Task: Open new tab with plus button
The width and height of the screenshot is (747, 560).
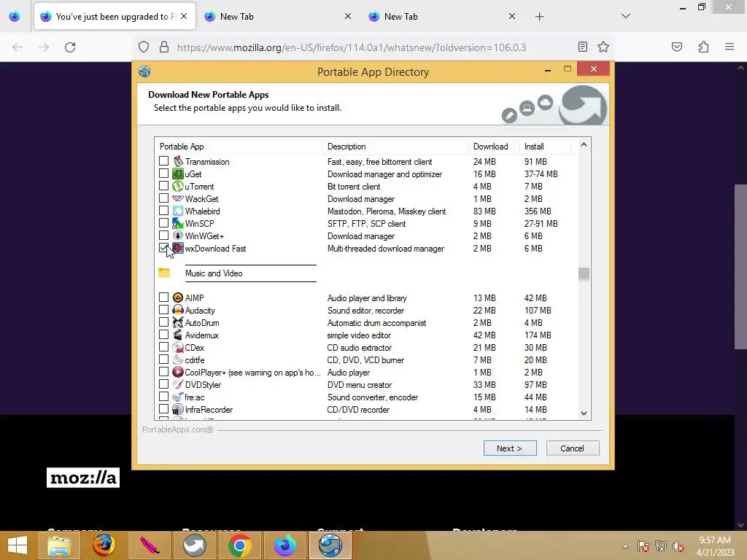Action: 539,17
